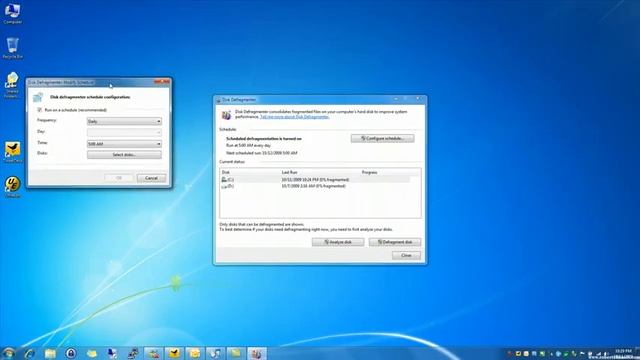Select the (D:) drive row
The width and height of the screenshot is (640, 360).
[314, 186]
